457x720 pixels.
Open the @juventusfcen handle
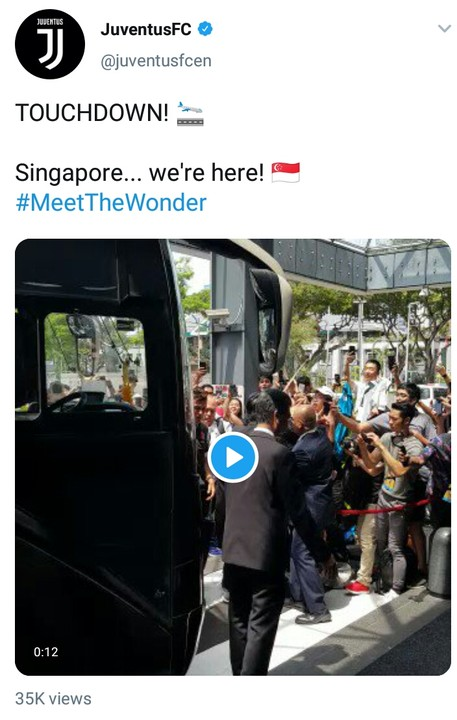(156, 61)
